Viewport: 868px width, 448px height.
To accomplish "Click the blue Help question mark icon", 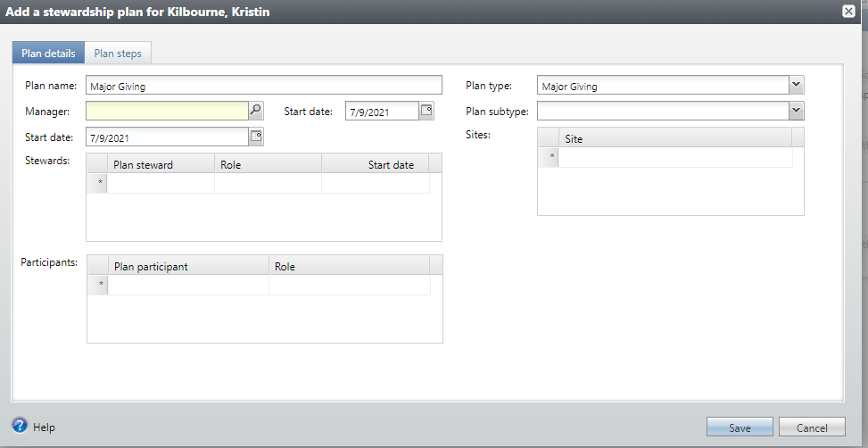I will [20, 427].
